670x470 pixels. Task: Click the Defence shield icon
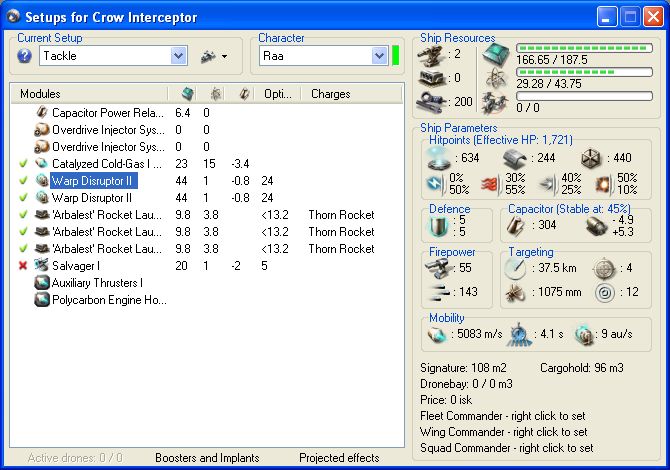[x=438, y=226]
